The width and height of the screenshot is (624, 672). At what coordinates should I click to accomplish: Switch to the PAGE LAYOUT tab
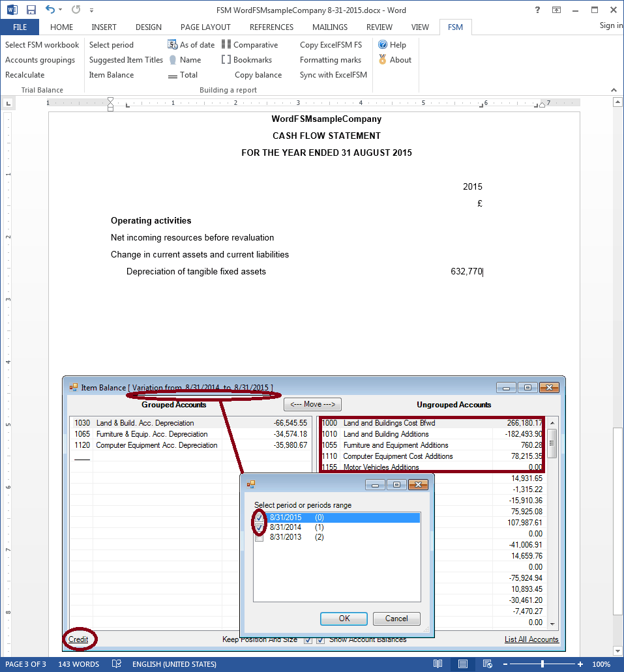point(205,27)
